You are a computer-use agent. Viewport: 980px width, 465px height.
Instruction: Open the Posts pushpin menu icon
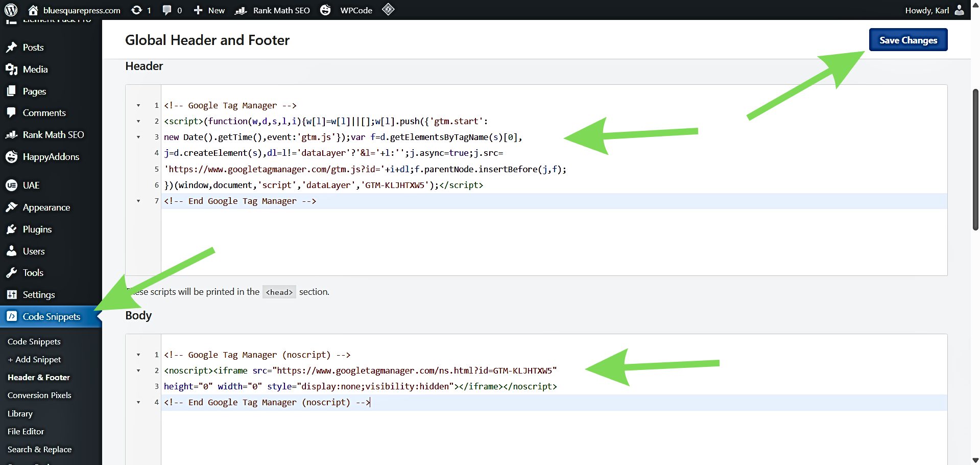pyautogui.click(x=11, y=48)
